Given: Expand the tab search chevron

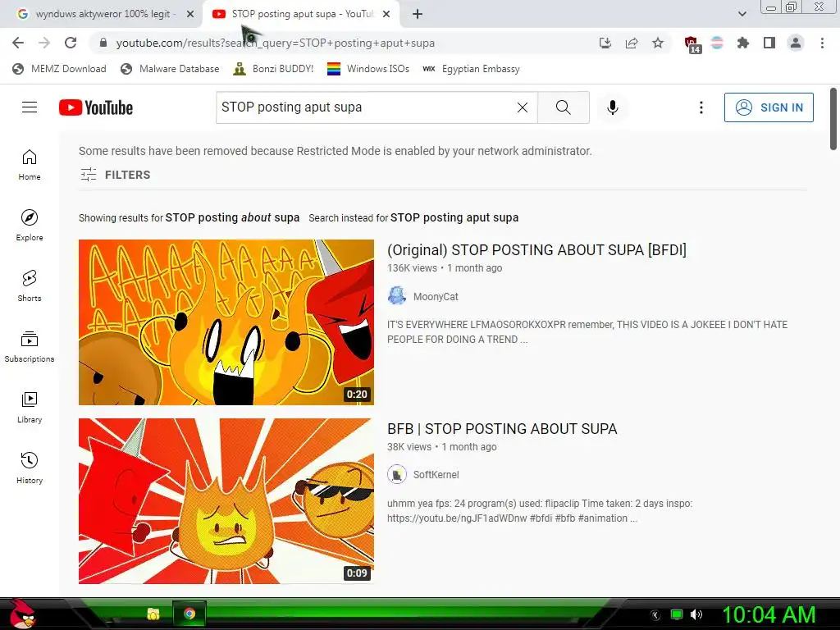Looking at the screenshot, I should tap(742, 14).
